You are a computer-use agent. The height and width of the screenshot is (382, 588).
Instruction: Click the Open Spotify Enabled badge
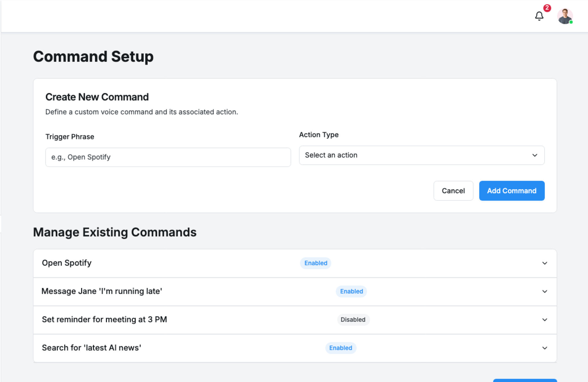click(x=315, y=263)
